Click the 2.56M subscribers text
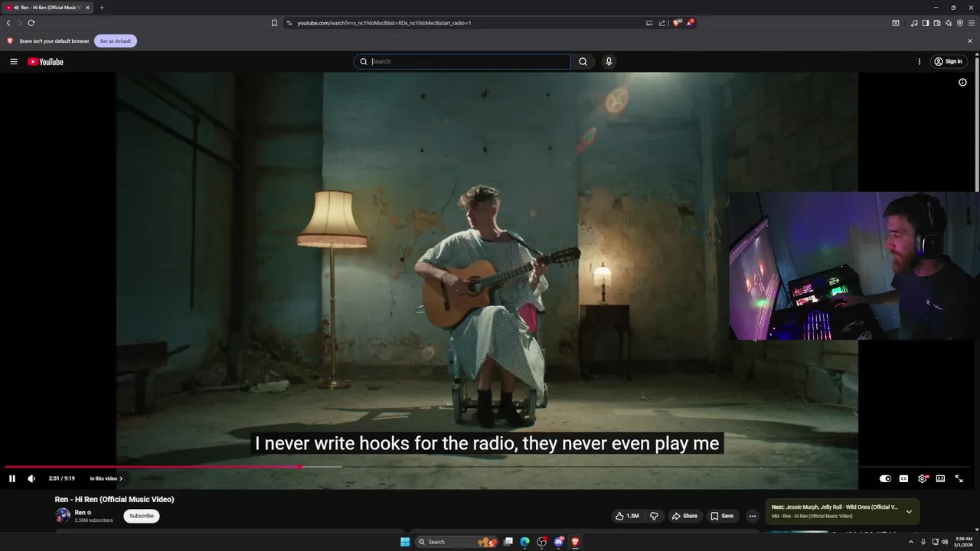This screenshot has width=980, height=551. tap(93, 520)
